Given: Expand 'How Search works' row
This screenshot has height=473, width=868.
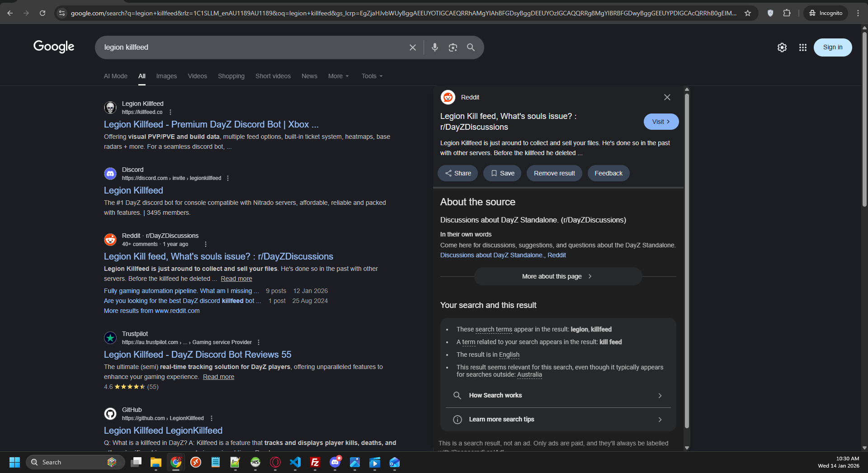Looking at the screenshot, I should pyautogui.click(x=558, y=396).
